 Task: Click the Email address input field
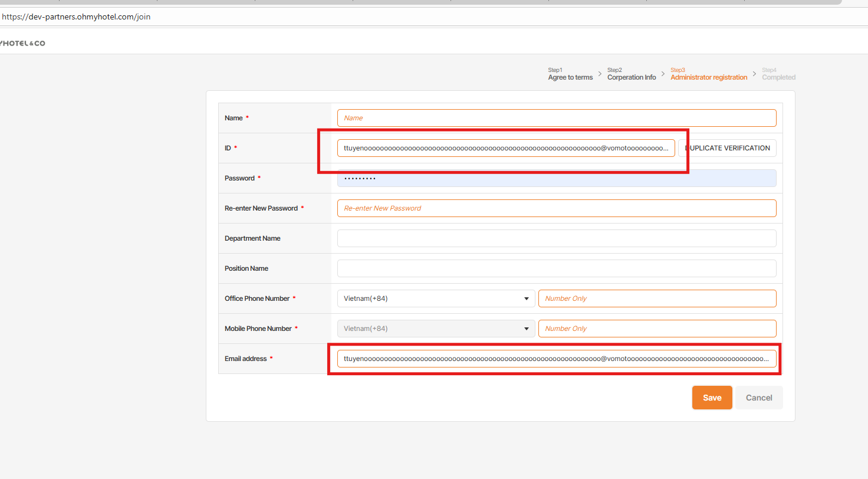click(556, 359)
